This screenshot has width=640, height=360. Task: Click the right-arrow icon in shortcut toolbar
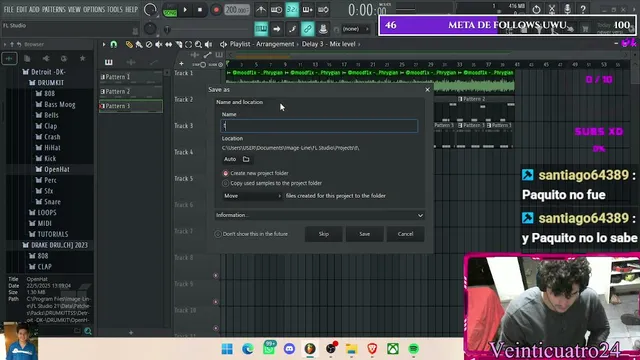click(276, 29)
